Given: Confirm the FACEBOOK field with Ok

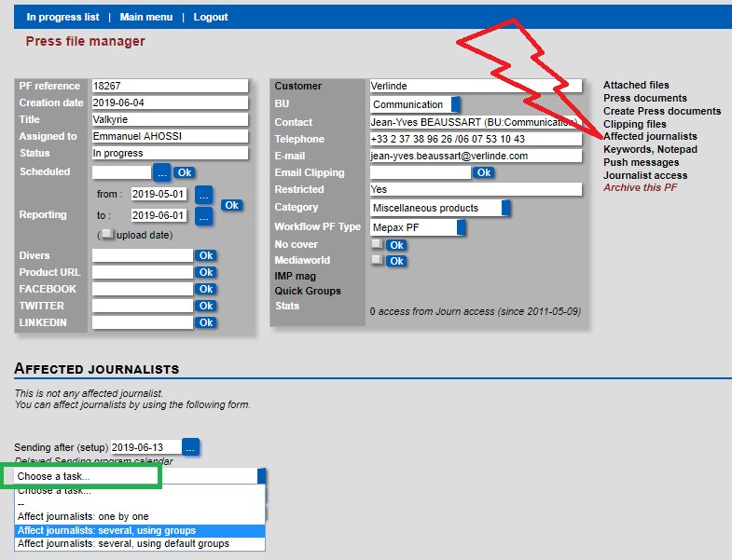Looking at the screenshot, I should pos(205,289).
